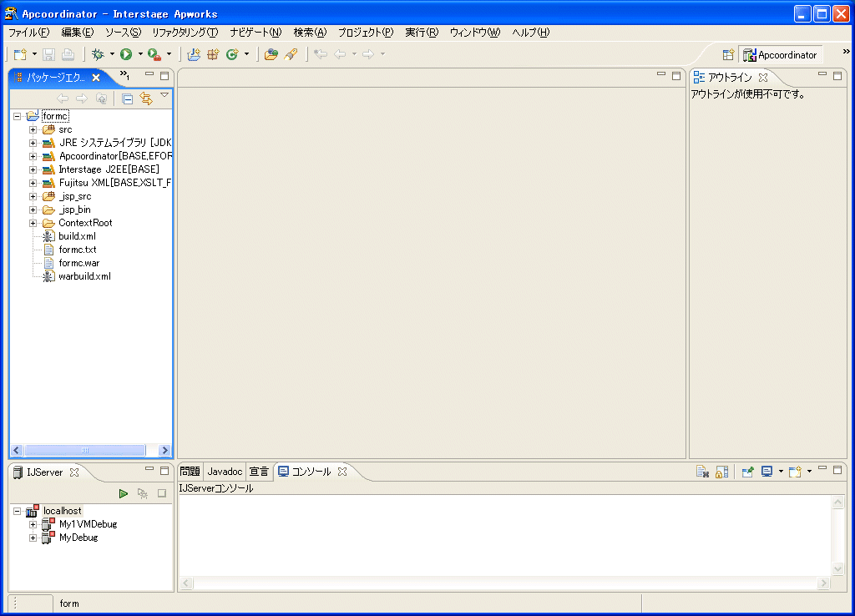855x616 pixels.
Task: Click the Package Explorer Up icon
Action: (101, 98)
